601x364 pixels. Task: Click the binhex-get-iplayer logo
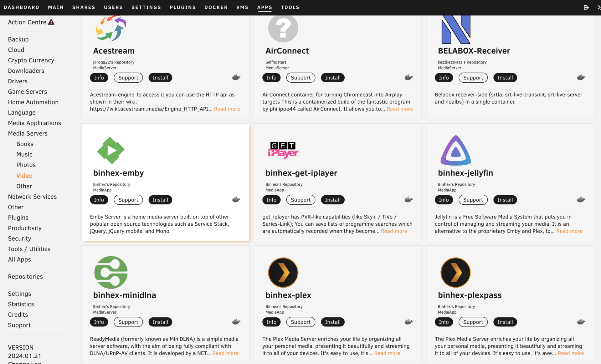click(x=283, y=150)
